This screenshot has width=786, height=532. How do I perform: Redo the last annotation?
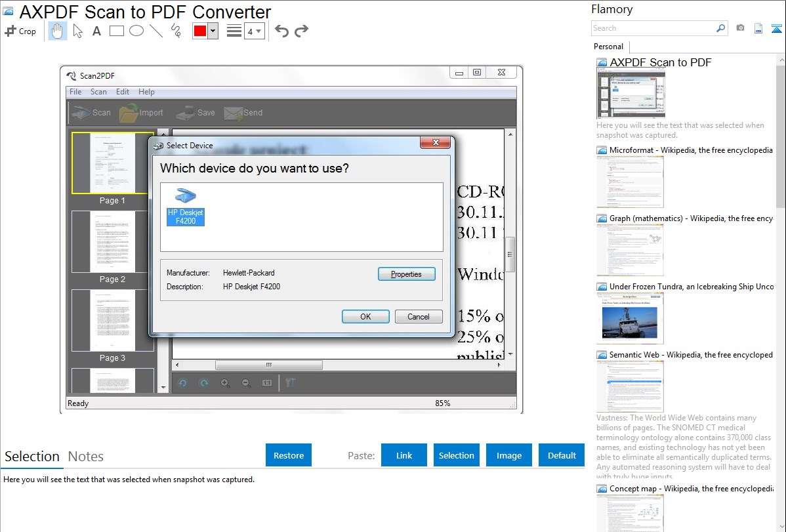pyautogui.click(x=301, y=31)
